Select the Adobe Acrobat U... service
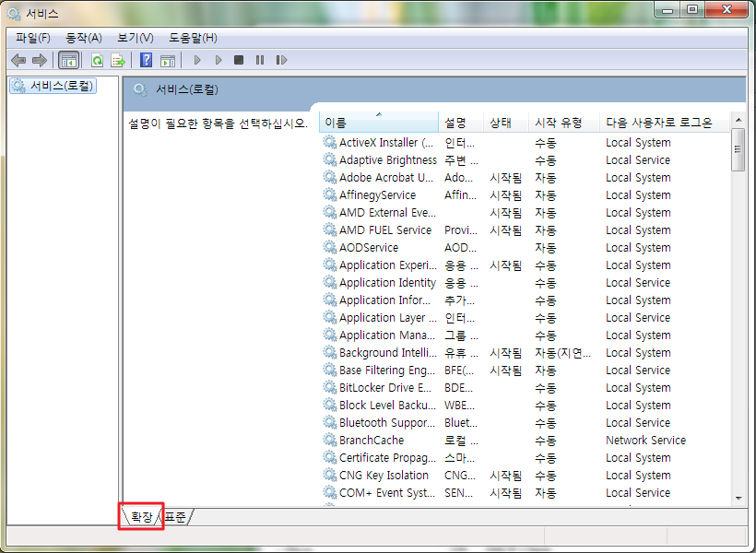 pyautogui.click(x=386, y=178)
